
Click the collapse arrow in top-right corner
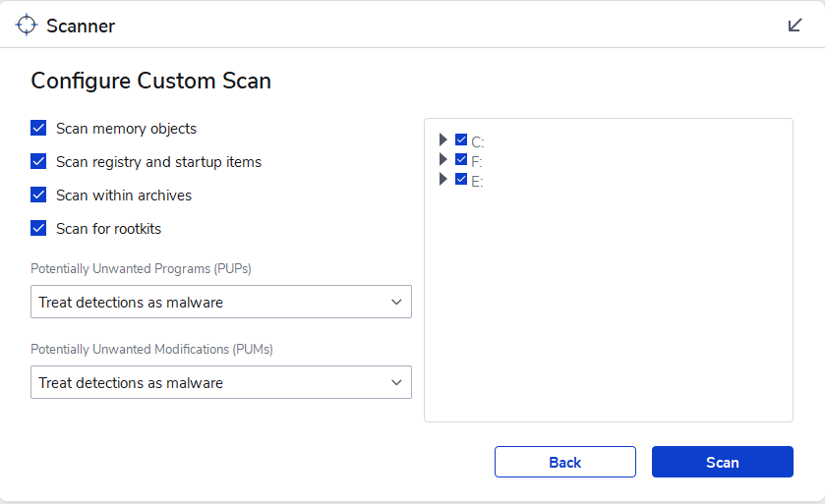pos(796,26)
